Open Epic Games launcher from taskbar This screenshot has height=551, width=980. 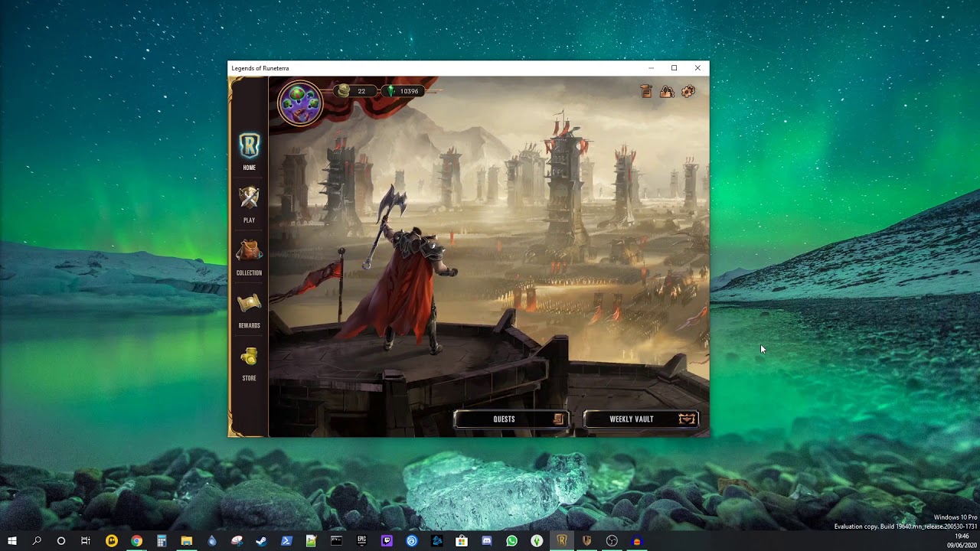pyautogui.click(x=361, y=541)
